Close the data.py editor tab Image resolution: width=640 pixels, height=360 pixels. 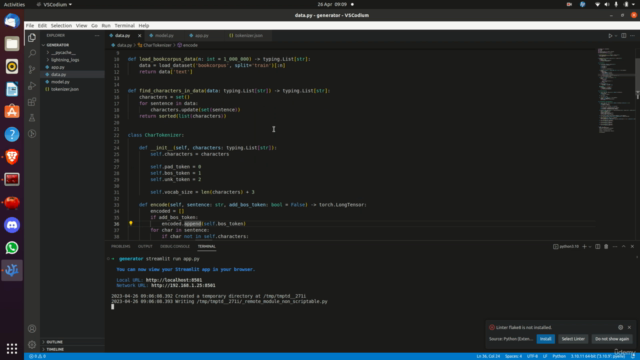(140, 36)
